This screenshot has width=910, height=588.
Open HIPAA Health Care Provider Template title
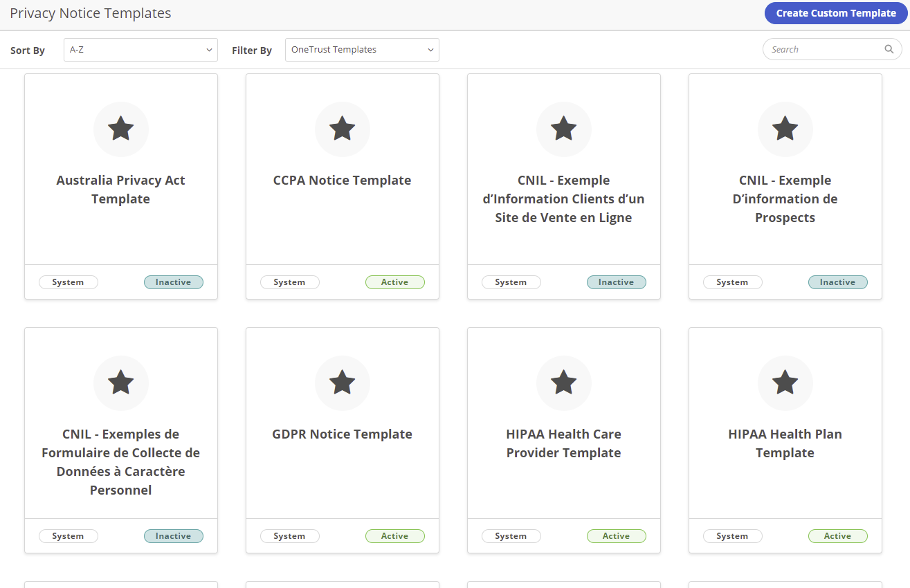(x=564, y=443)
